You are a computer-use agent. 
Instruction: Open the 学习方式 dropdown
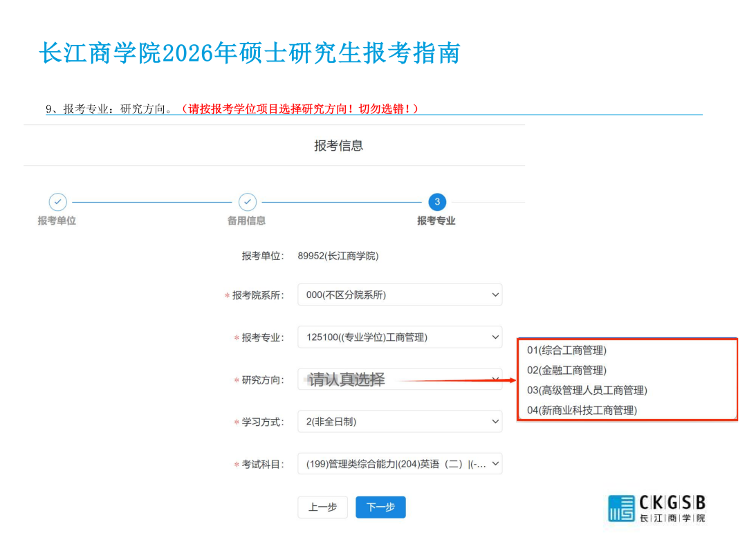[x=400, y=422]
